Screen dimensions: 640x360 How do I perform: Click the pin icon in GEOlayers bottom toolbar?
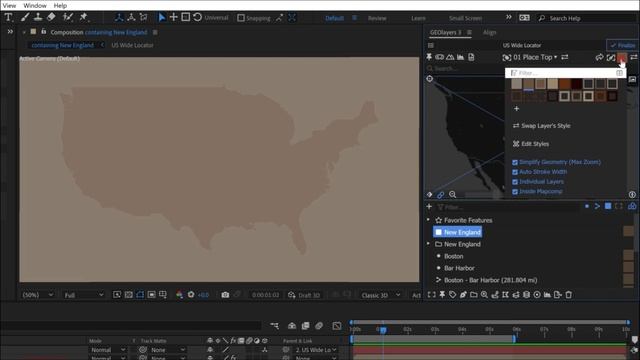coord(442,294)
